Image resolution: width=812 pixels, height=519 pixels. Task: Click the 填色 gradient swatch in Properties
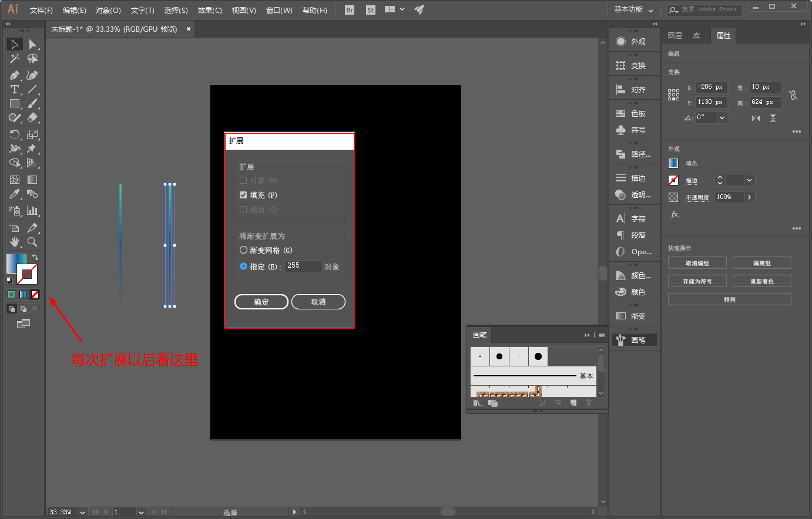click(x=673, y=163)
